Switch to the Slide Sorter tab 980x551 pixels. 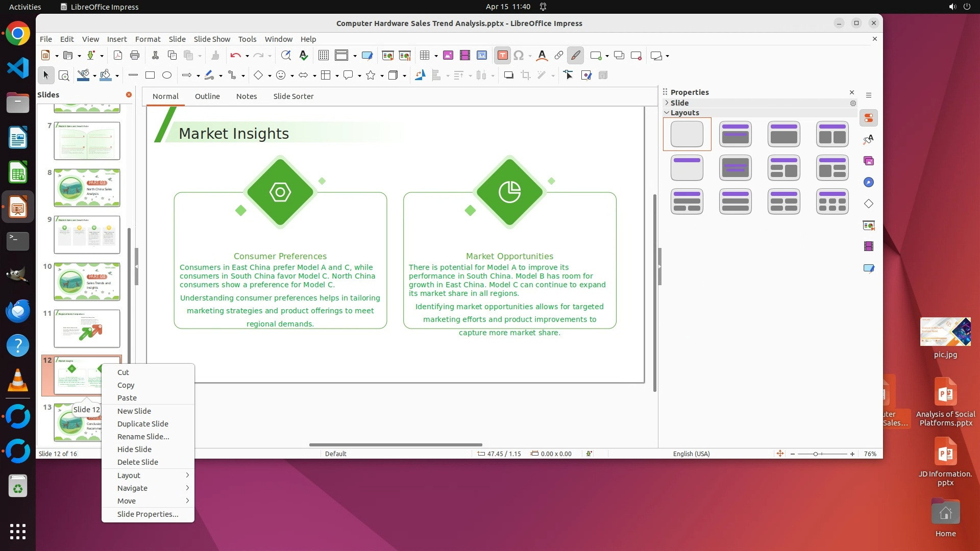[x=293, y=96]
